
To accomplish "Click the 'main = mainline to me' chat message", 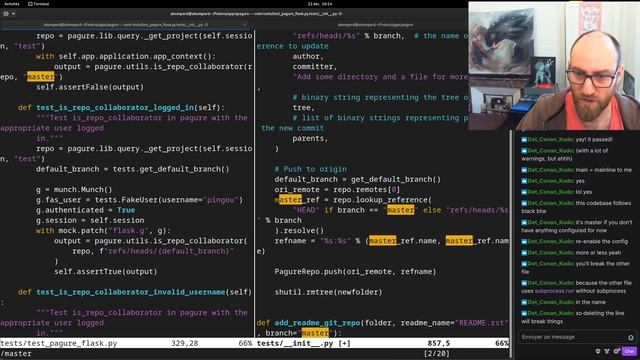I will tap(603, 170).
